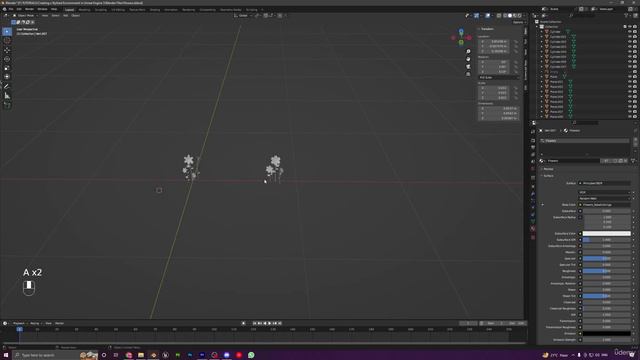The image size is (640, 360).
Task: Open the Texture properties tab
Action: [x=533, y=237]
